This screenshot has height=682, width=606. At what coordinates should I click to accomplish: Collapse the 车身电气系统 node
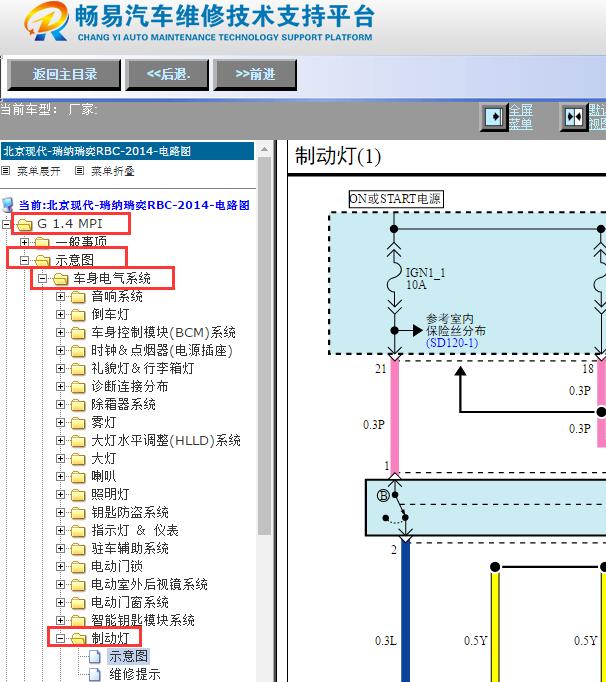click(42, 278)
